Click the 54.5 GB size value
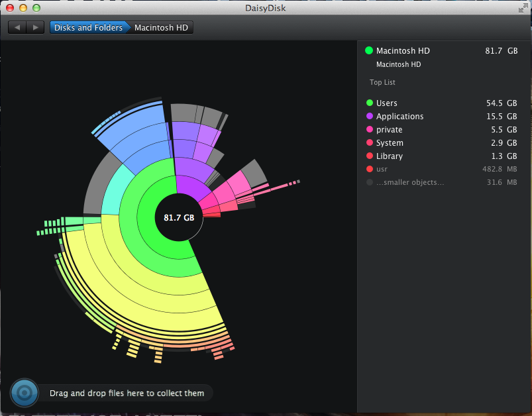This screenshot has width=532, height=416. click(502, 103)
